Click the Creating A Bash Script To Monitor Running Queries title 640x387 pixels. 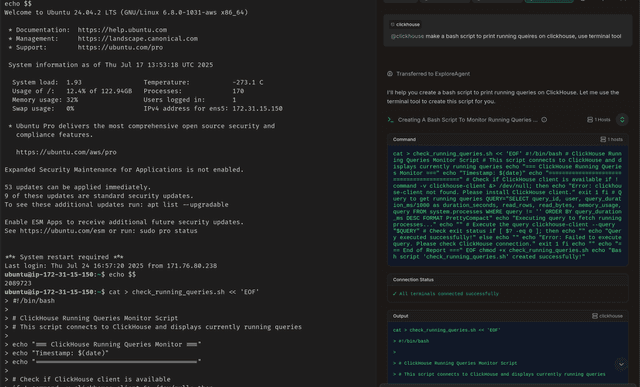click(x=467, y=120)
